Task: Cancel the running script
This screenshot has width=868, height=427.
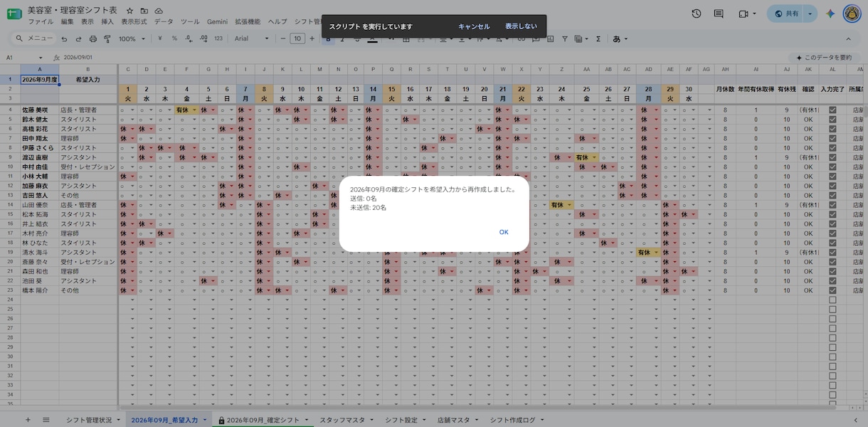Action: tap(474, 26)
